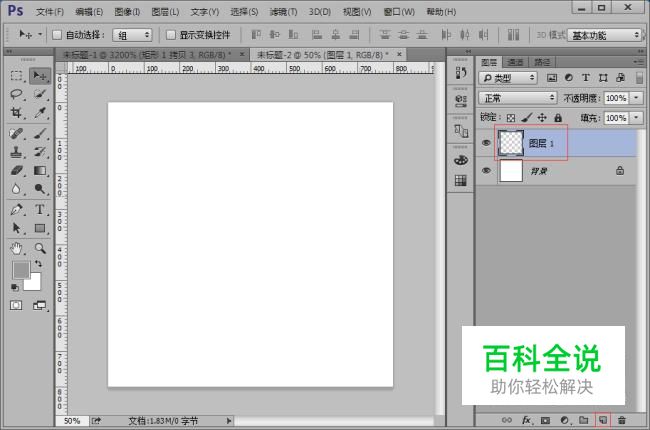This screenshot has width=650, height=430.
Task: Select the Rectangular Marquee tool
Action: (x=16, y=76)
